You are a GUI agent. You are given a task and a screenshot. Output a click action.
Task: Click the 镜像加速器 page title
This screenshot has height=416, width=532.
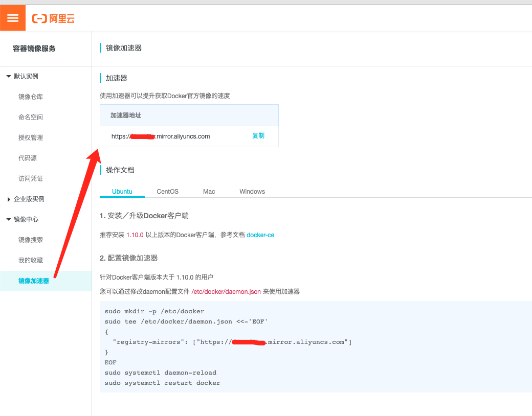pyautogui.click(x=123, y=48)
